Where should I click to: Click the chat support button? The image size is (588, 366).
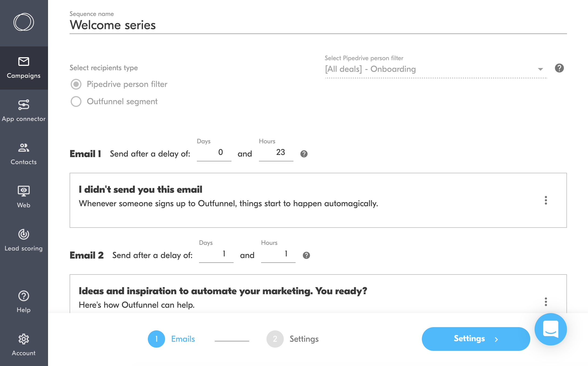point(551,331)
